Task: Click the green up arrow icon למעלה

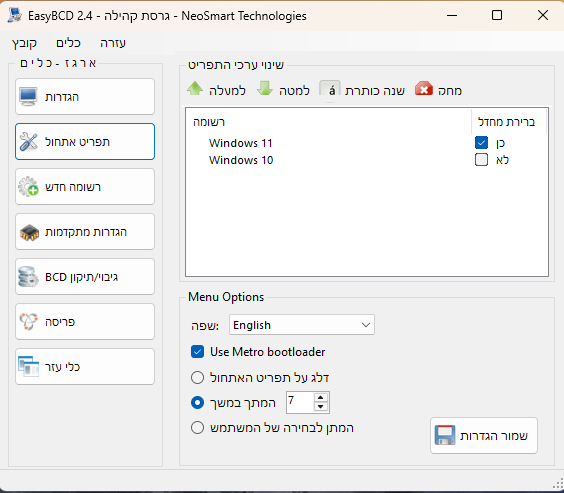Action: coord(195,89)
